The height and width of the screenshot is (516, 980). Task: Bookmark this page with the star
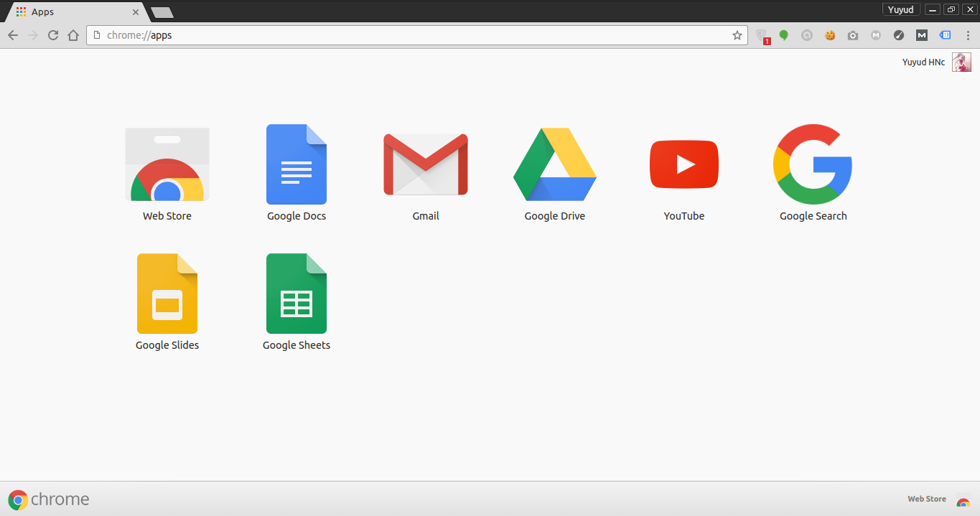pos(737,35)
